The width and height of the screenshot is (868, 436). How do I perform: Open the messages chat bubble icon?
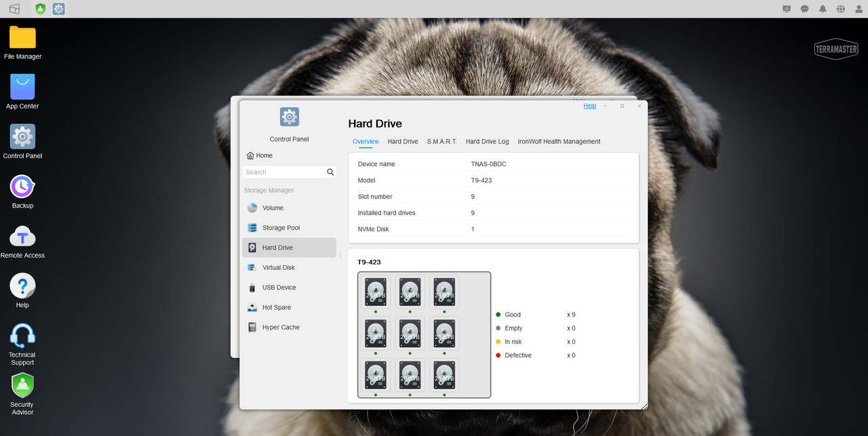coord(805,9)
